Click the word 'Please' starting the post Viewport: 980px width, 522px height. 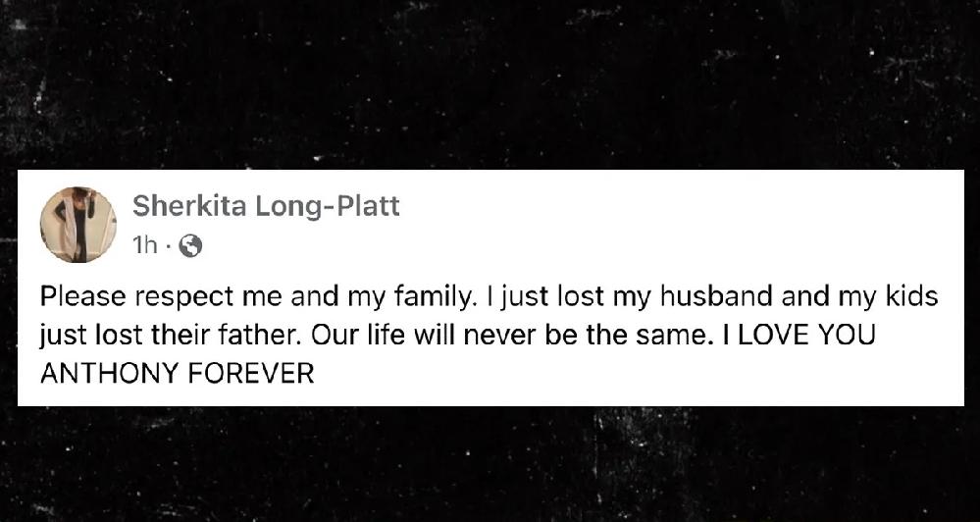[83, 297]
